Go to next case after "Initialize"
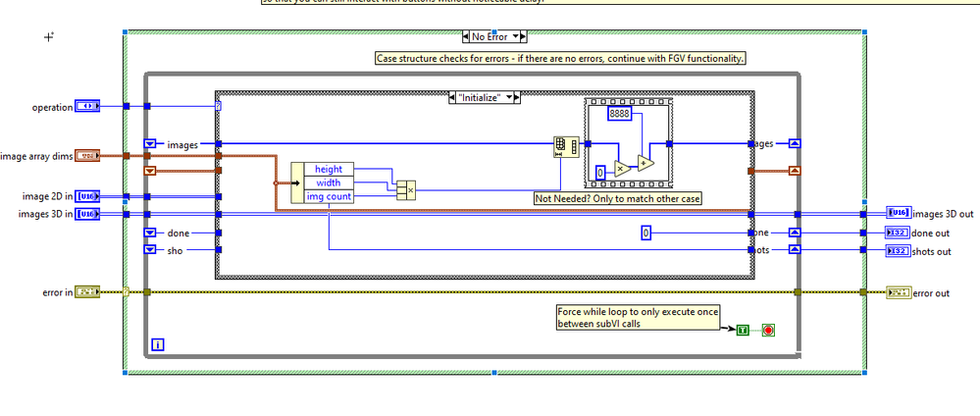Image resolution: width=980 pixels, height=416 pixels. 517,97
